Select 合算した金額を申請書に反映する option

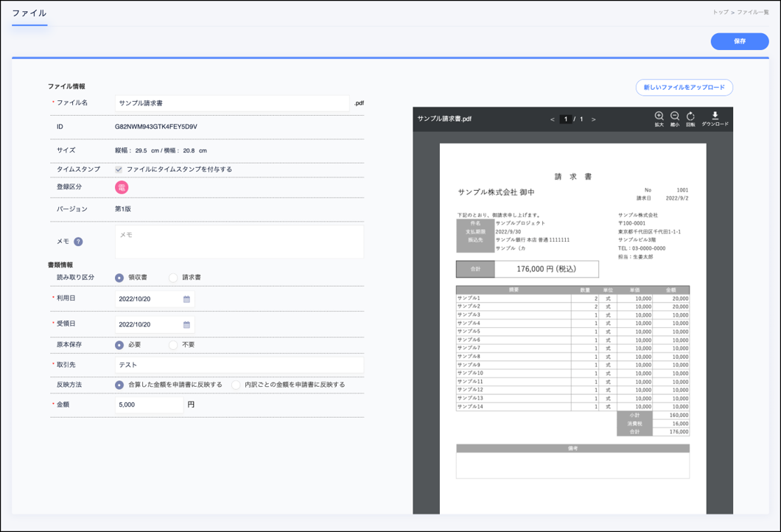coord(119,385)
